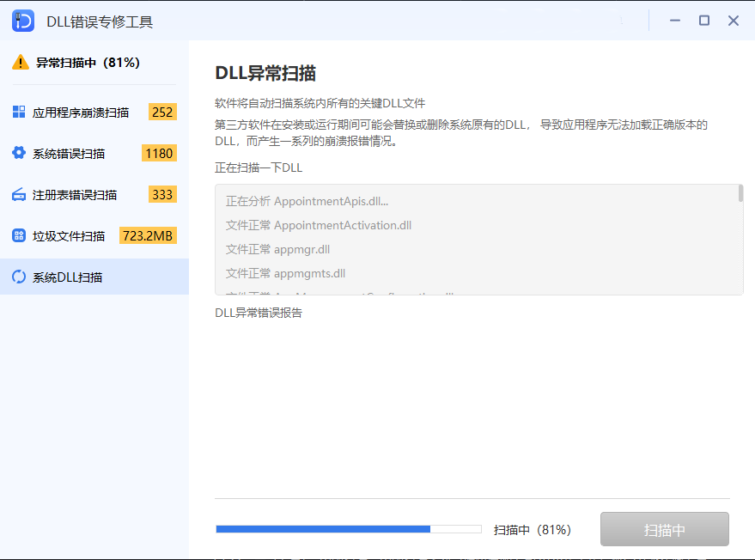Image resolution: width=755 pixels, height=560 pixels.
Task: Click the grey 扫描中 button
Action: click(665, 530)
